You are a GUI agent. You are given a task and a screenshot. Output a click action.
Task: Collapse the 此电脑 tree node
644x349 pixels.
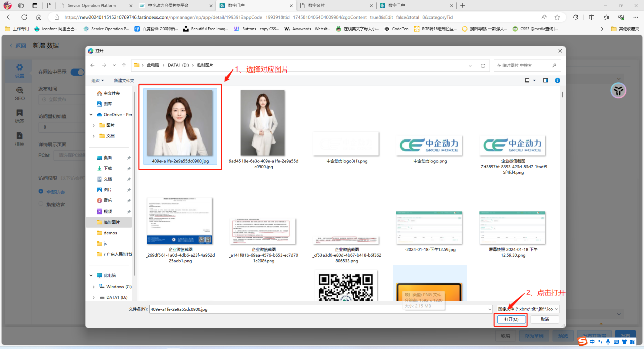(x=91, y=275)
